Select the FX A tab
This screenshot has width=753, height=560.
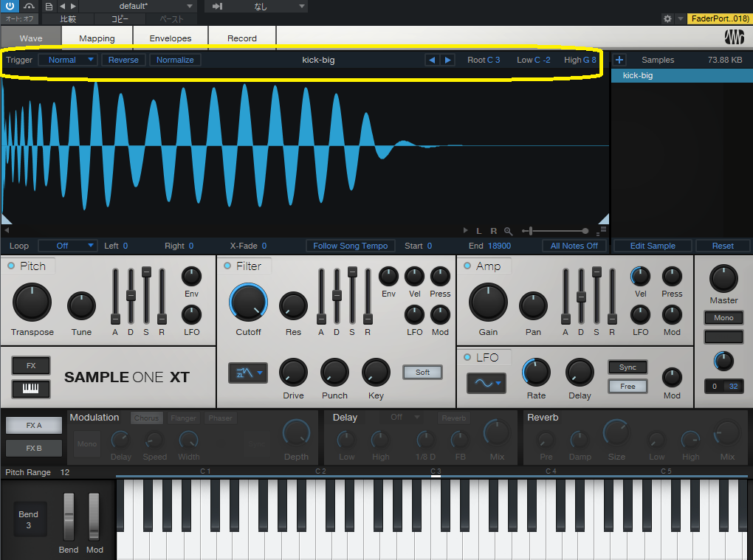pos(34,425)
